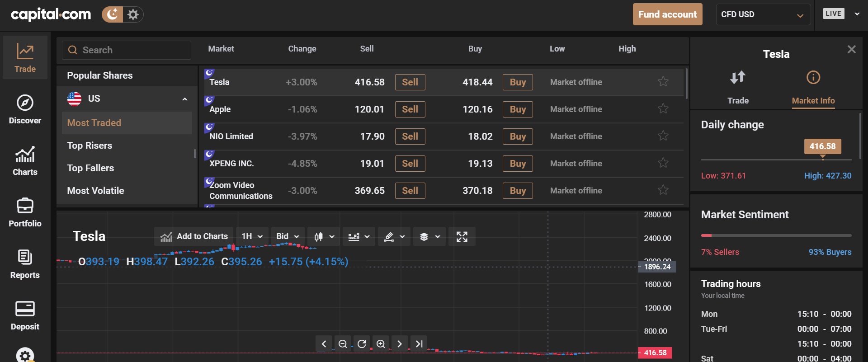
Task: Favorite Apple with star icon
Action: pyautogui.click(x=663, y=108)
